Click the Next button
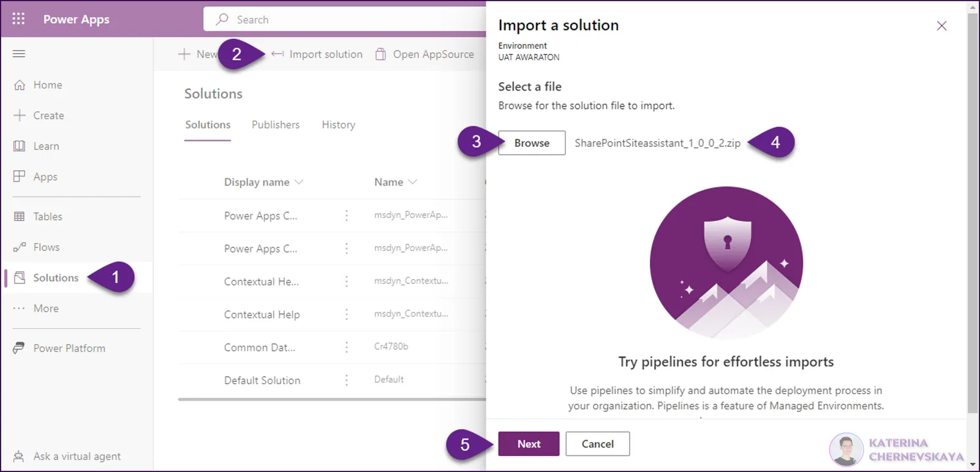980x472 pixels. (x=529, y=444)
